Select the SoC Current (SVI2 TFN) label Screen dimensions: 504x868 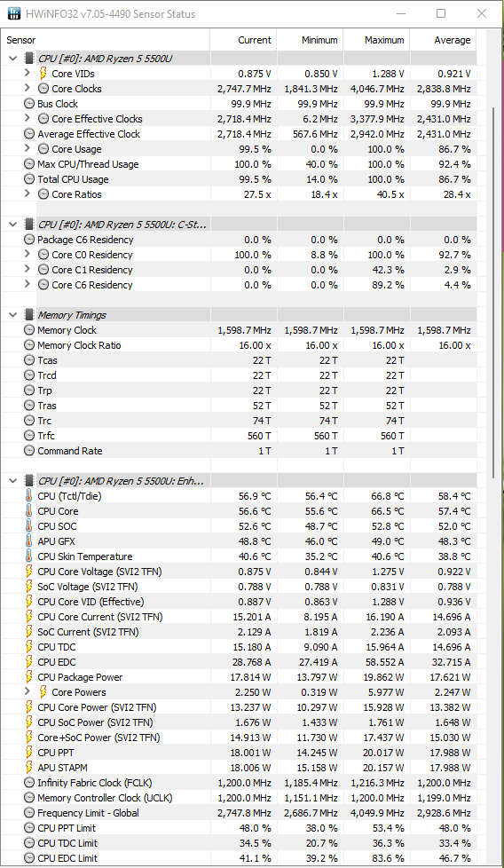(88, 632)
